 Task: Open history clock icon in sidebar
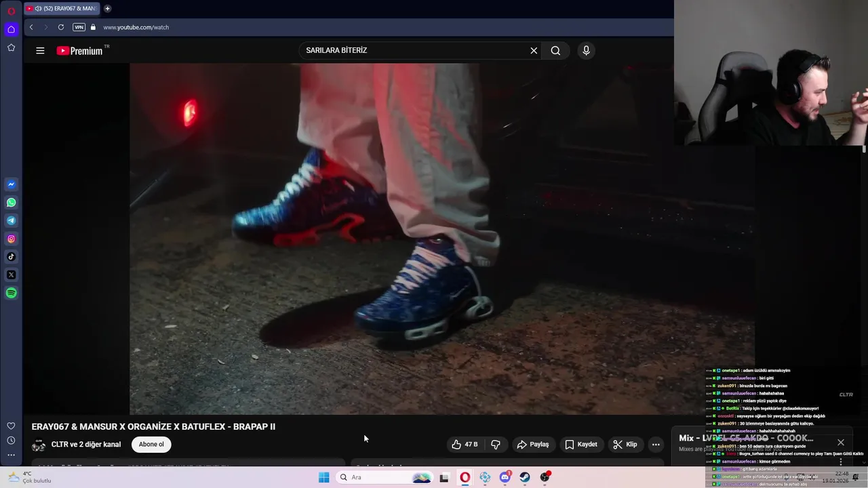(x=11, y=441)
